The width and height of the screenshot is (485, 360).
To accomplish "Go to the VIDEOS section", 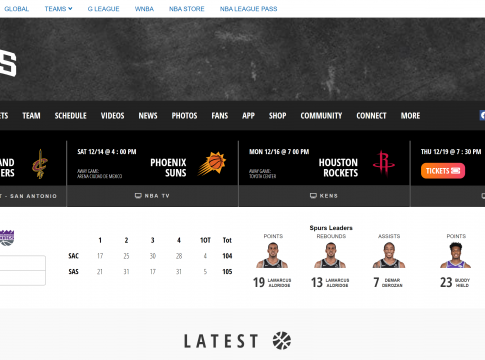I will (x=113, y=116).
